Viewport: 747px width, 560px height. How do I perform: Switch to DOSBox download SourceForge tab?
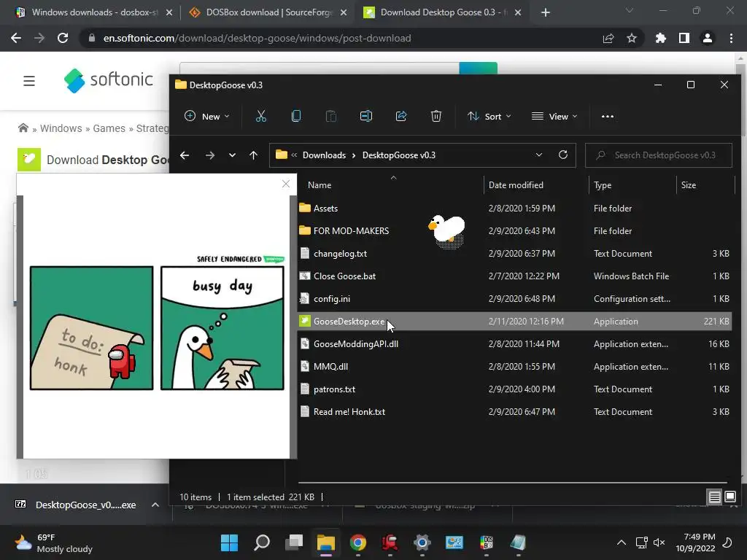tap(269, 12)
